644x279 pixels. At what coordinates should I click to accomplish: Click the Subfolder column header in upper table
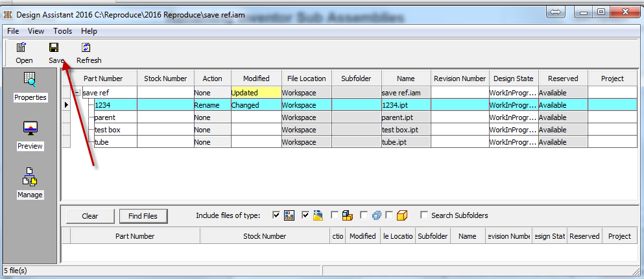pyautogui.click(x=357, y=79)
